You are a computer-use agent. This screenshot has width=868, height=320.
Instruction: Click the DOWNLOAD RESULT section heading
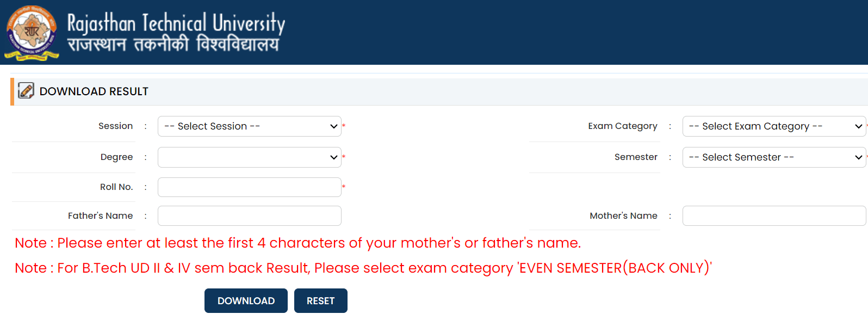[x=94, y=91]
